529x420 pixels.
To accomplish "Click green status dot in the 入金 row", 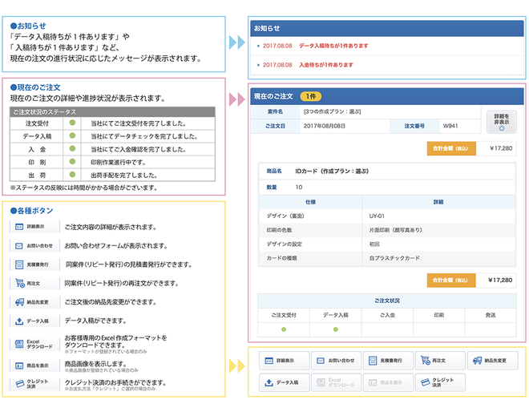I will [x=72, y=148].
